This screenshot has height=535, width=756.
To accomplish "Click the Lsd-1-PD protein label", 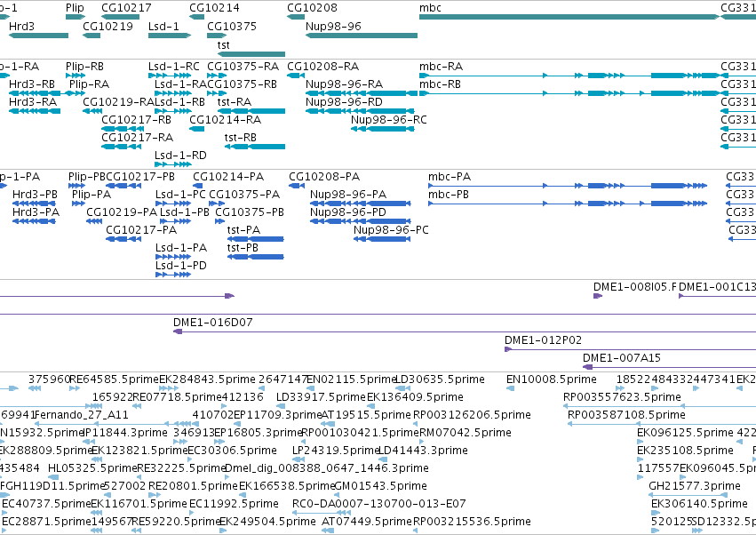I will point(181,266).
